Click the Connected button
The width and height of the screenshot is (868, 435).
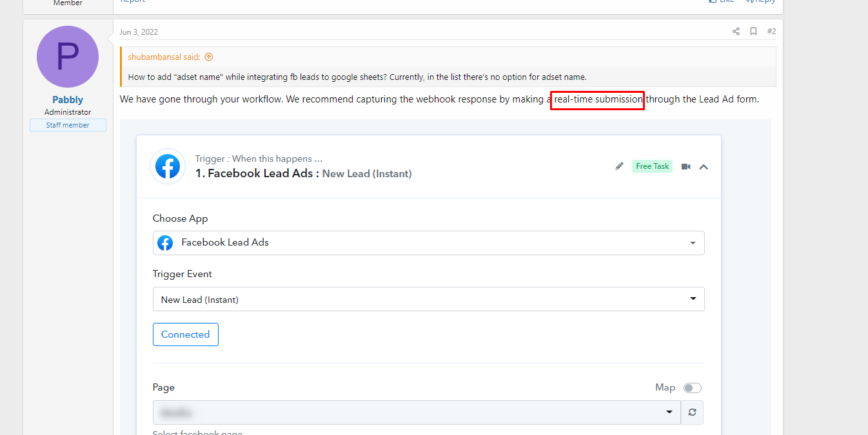[186, 334]
